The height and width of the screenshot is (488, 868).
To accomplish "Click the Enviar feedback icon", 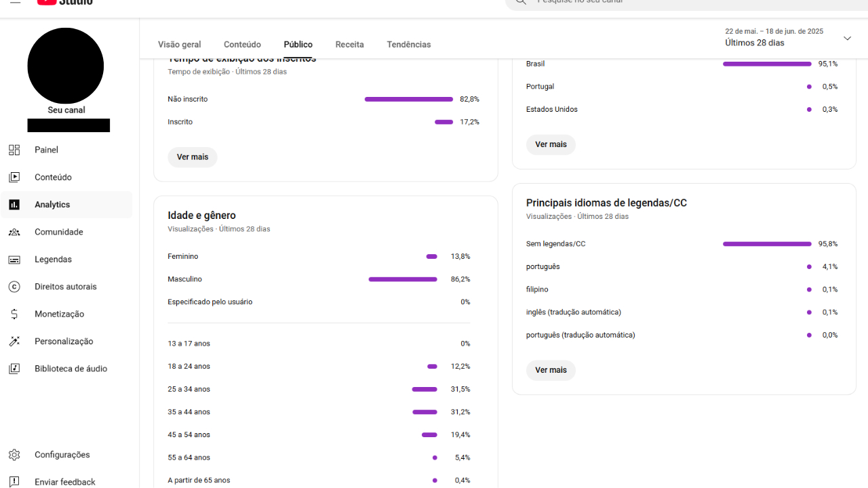I will point(14,482).
